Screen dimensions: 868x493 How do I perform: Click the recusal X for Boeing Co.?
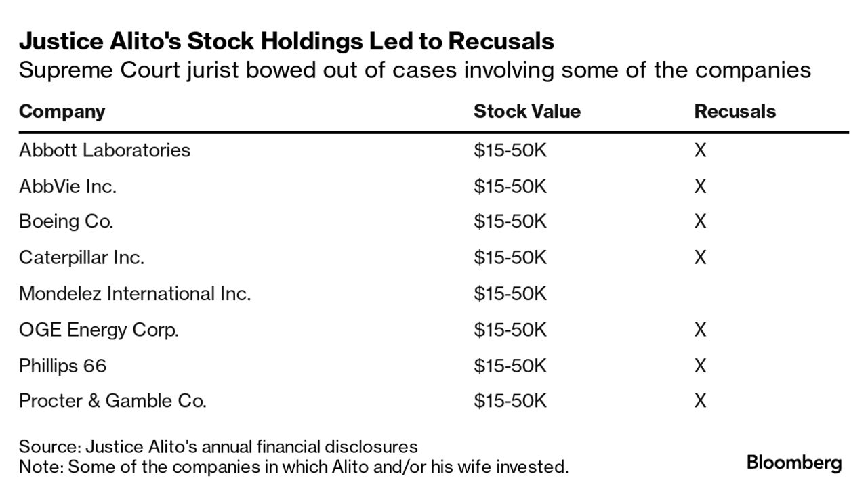pos(700,221)
